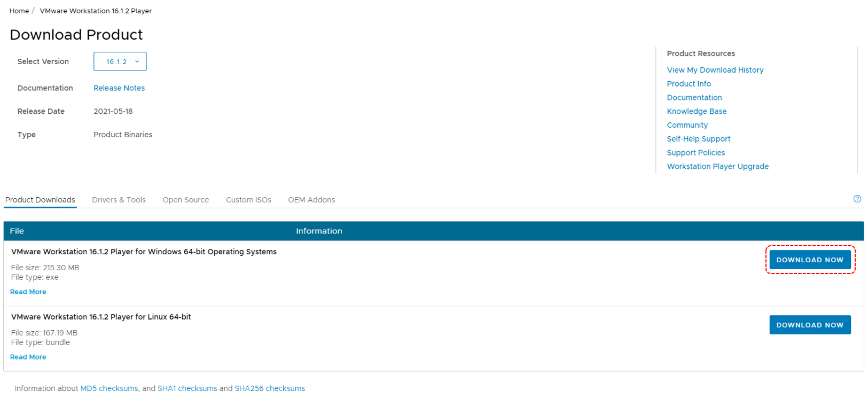
Task: Click the File type: exe text
Action: 35,277
